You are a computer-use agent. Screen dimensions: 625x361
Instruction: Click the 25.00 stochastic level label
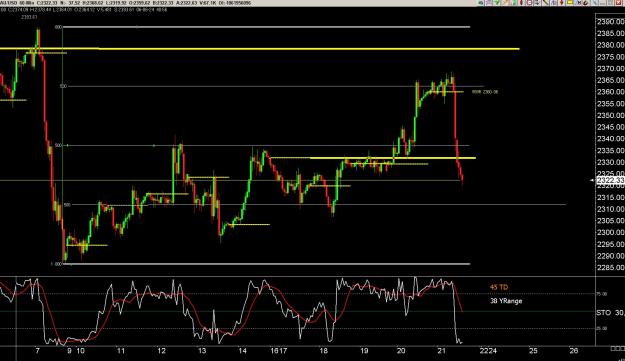point(601,328)
